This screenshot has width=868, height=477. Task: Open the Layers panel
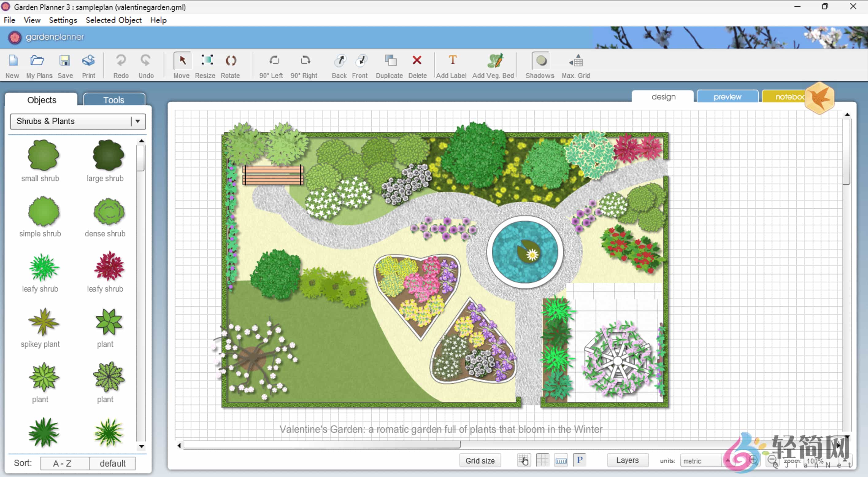click(628, 460)
